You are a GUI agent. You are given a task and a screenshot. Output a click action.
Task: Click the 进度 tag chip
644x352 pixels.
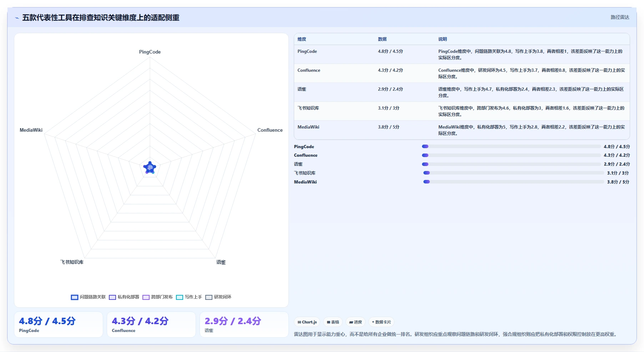[356, 322]
